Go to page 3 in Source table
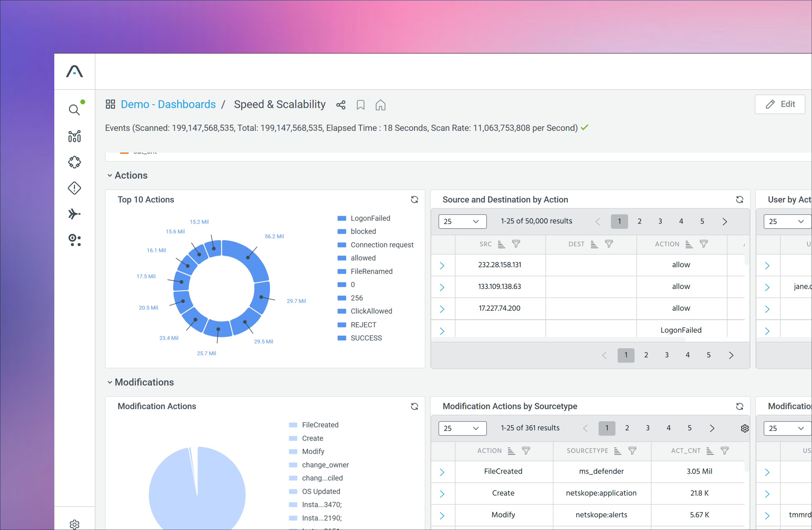812x530 pixels. click(x=660, y=221)
